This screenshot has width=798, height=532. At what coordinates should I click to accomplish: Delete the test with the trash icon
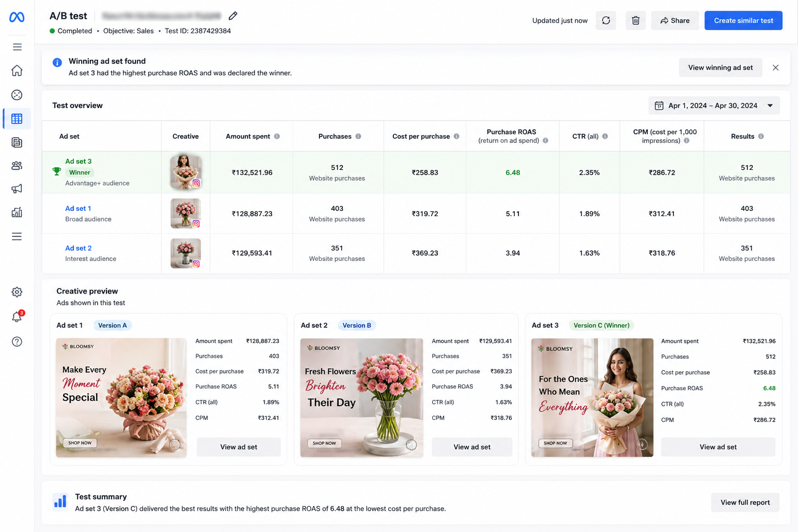pyautogui.click(x=635, y=20)
